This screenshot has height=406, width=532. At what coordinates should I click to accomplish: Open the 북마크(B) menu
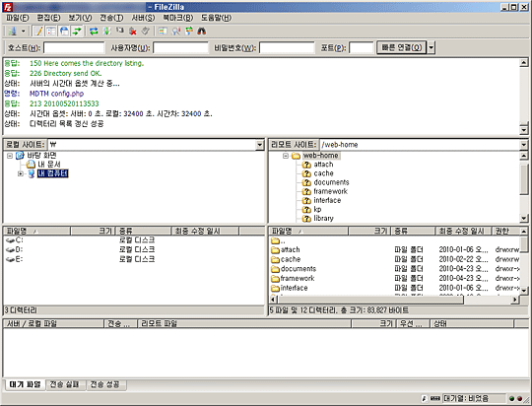(177, 18)
